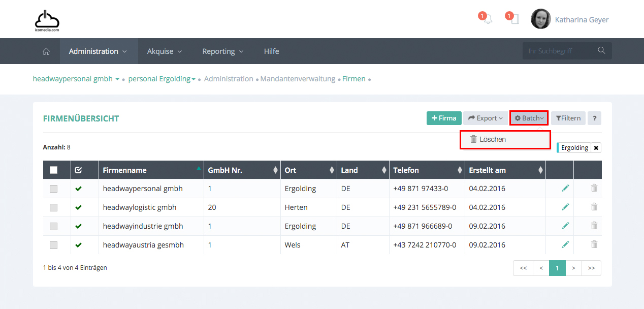The image size is (644, 309).
Task: Click the trash icon for headwayindustrie gmbh
Action: pos(594,226)
